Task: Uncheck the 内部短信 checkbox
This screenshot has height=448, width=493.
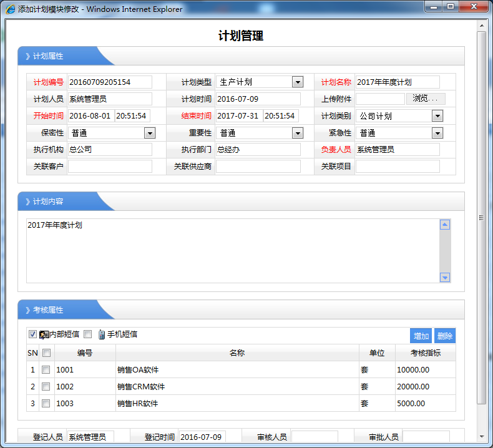Action: pos(33,334)
